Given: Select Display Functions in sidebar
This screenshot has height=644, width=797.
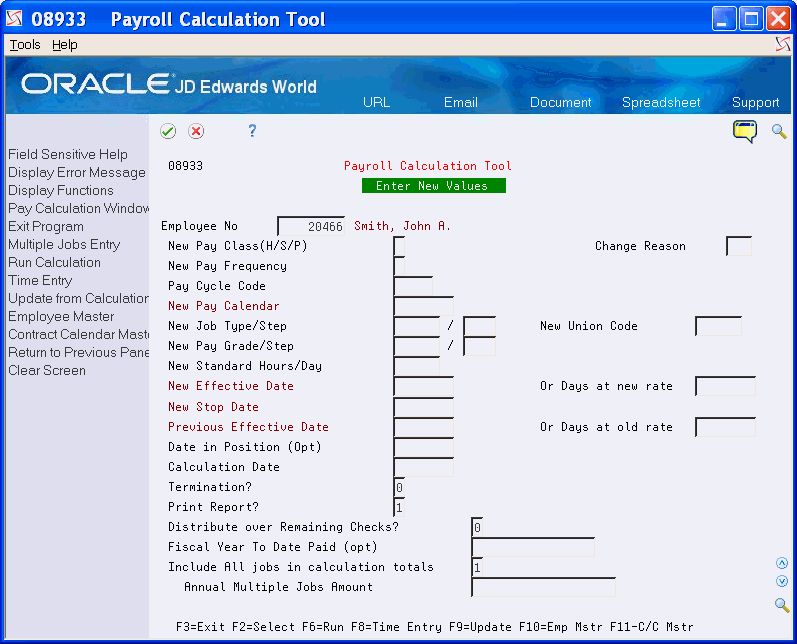Looking at the screenshot, I should [x=60, y=190].
